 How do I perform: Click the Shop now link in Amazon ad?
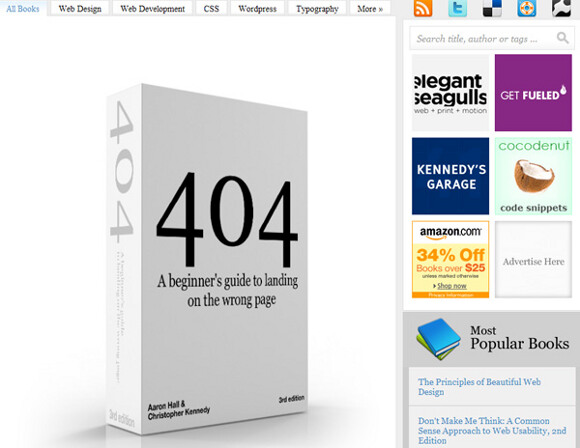coord(452,286)
